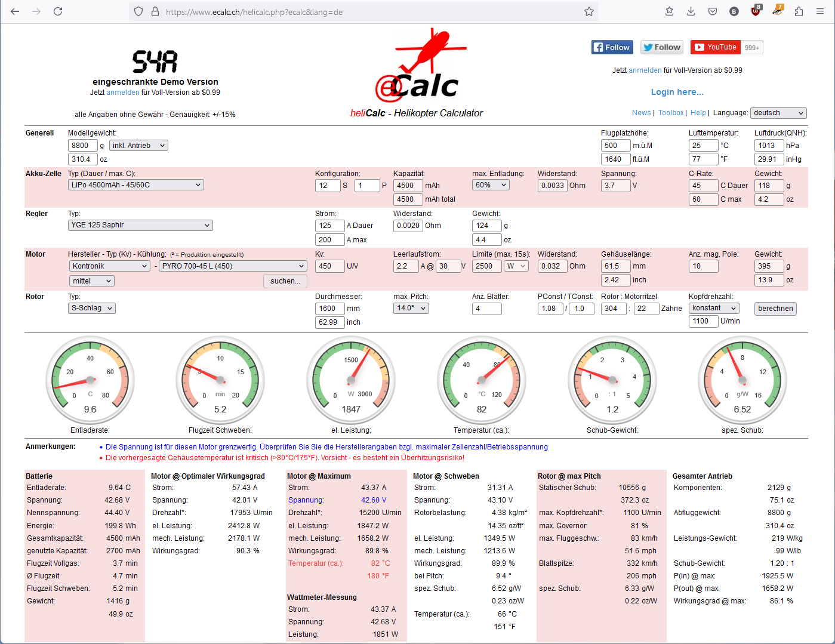The height and width of the screenshot is (644, 835).
Task: Expand the battery type LiPo 4500mAh dropdown
Action: (x=136, y=185)
